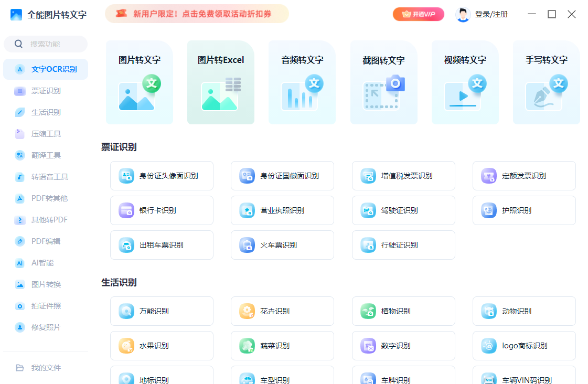Viewport: 588px width, 384px height.
Task: Click the 身份证头像面识别 icon
Action: point(126,176)
